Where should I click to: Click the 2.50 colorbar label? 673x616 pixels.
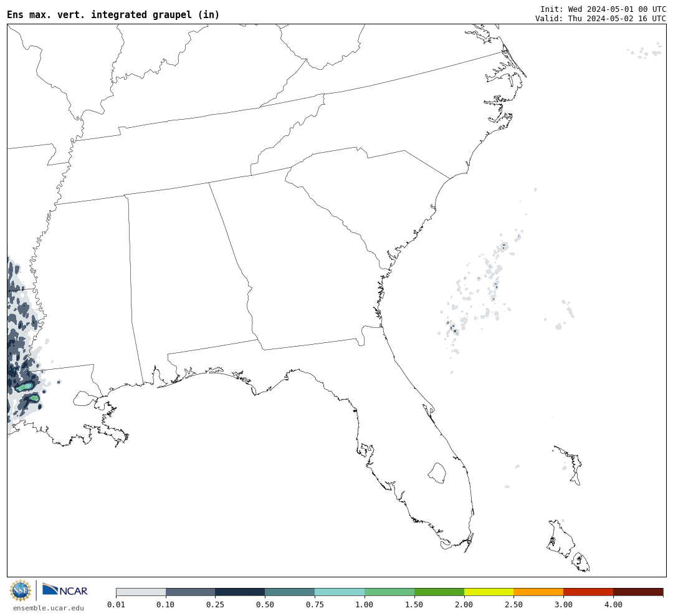point(513,604)
